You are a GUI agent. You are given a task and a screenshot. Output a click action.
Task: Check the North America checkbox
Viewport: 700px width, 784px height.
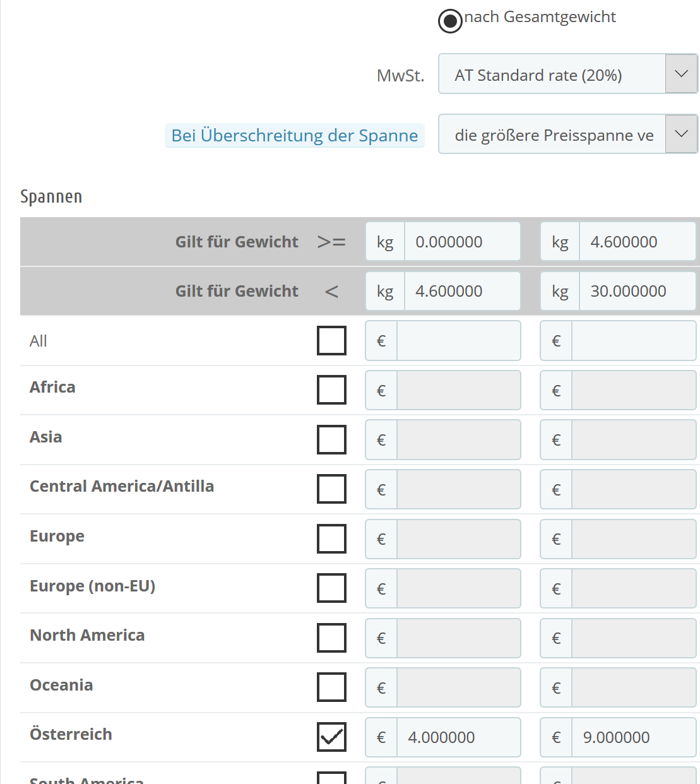331,638
